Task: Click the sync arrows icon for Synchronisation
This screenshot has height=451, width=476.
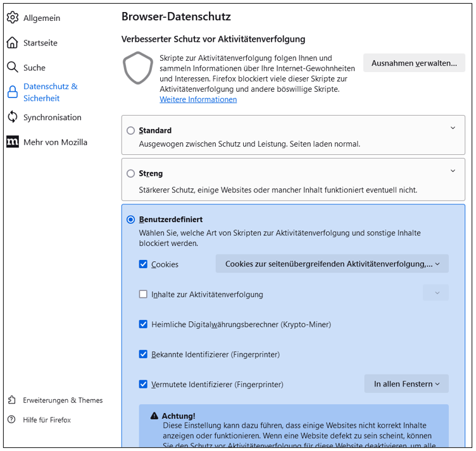Action: pos(13,117)
